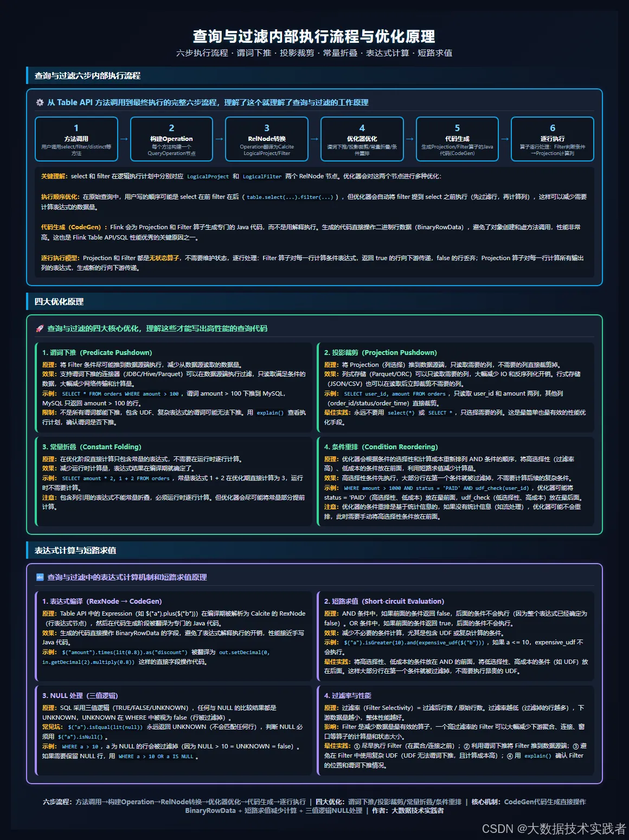Select step card 5 代码生成

coord(457,139)
